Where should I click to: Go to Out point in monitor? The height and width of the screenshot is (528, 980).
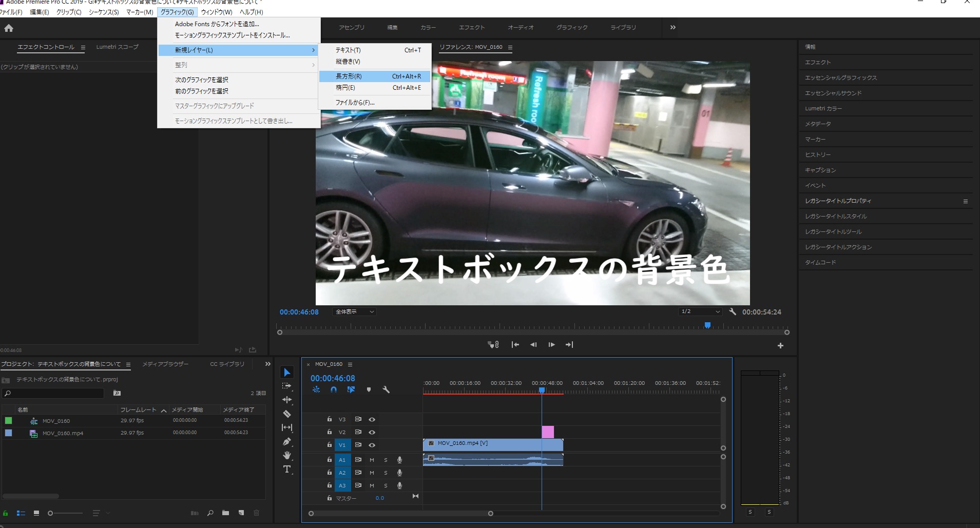(569, 345)
